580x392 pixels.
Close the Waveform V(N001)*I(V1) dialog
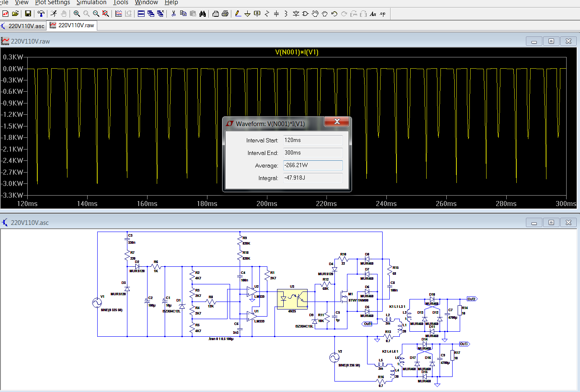coord(337,121)
